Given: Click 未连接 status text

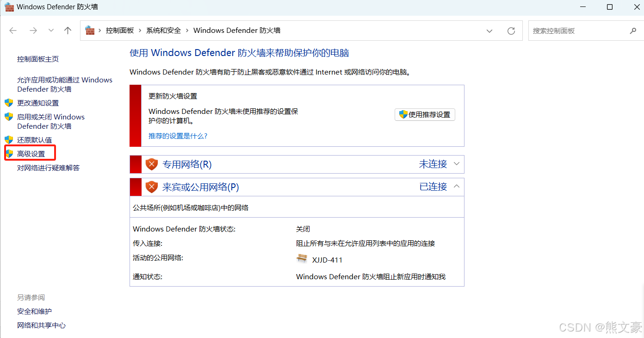Looking at the screenshot, I should [433, 164].
